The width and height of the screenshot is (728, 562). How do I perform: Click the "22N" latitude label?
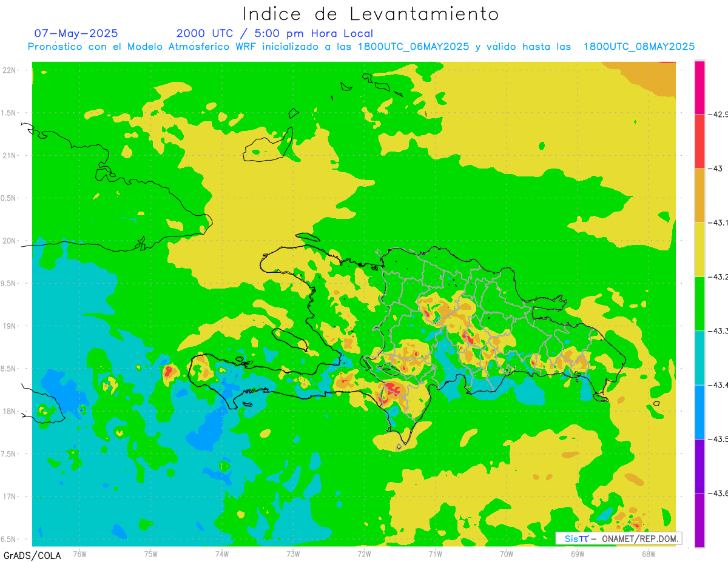(x=9, y=70)
